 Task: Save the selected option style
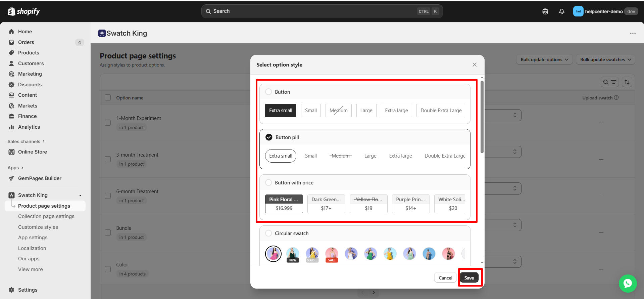pyautogui.click(x=469, y=278)
